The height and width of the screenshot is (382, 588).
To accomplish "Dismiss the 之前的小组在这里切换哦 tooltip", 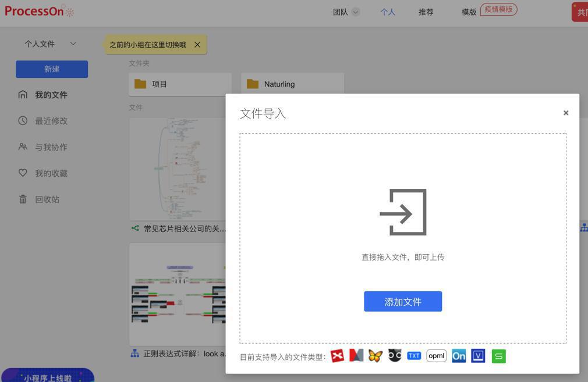I will [x=197, y=45].
